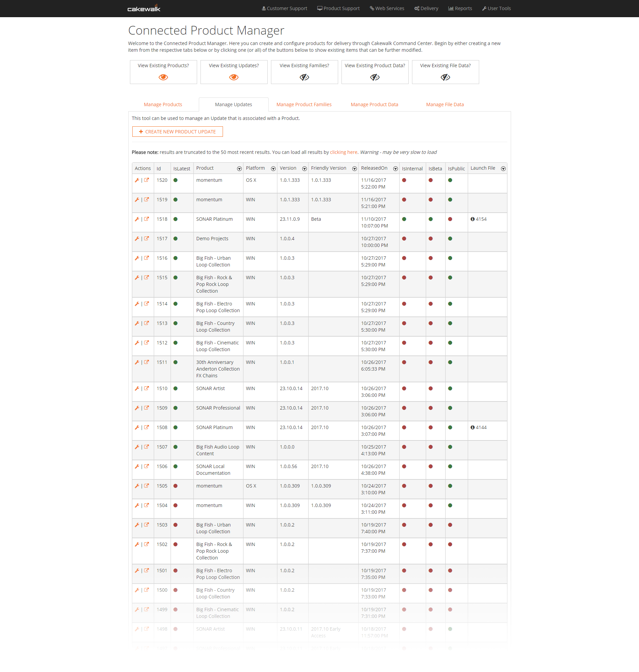Click the wrench icon for Demo Projects row

coord(137,239)
